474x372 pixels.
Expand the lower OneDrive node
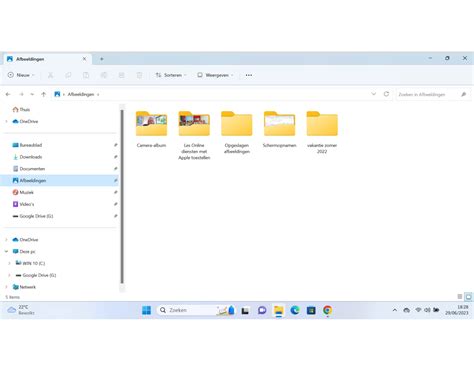tap(6, 240)
